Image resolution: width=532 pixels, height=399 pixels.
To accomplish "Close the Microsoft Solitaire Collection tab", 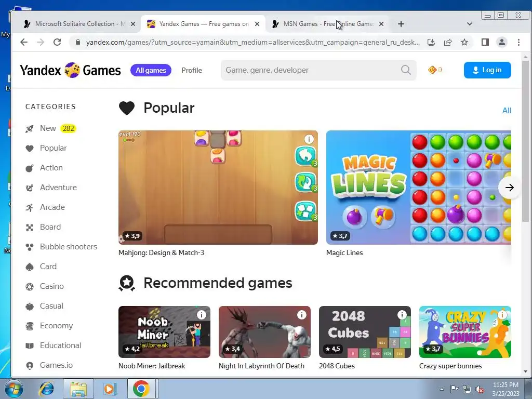I will 133,24.
